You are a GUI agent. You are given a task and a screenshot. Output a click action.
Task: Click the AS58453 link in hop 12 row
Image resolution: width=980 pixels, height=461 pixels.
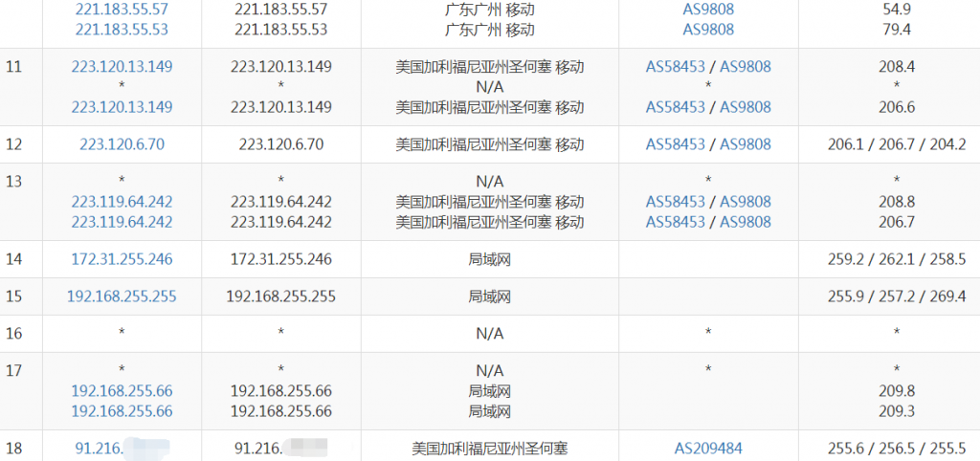coord(675,145)
